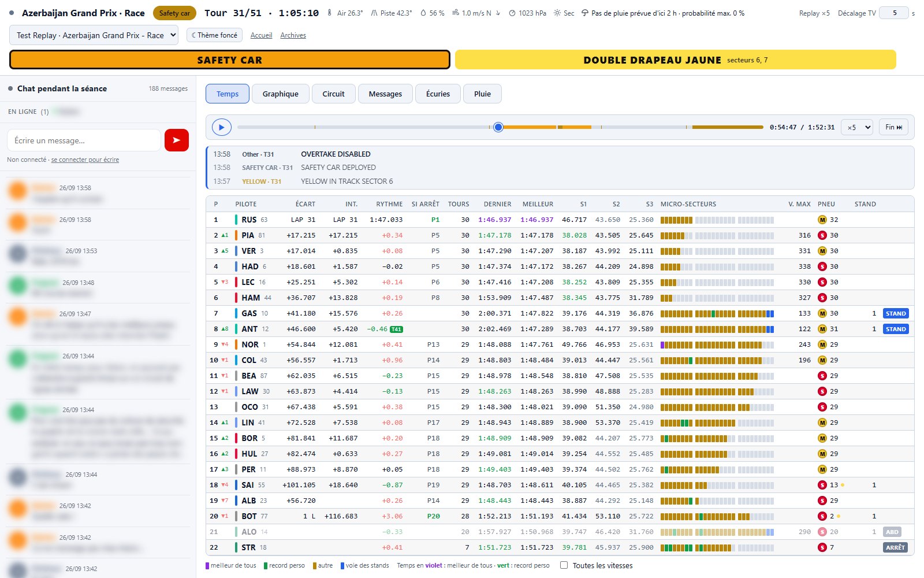Open the Archives link

pos(293,35)
